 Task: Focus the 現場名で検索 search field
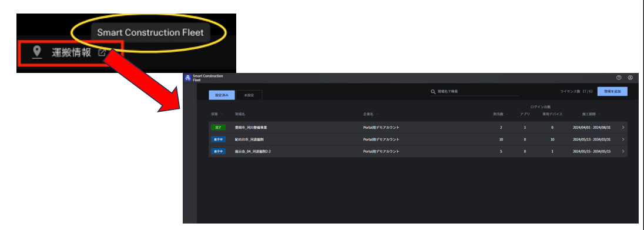tap(474, 92)
